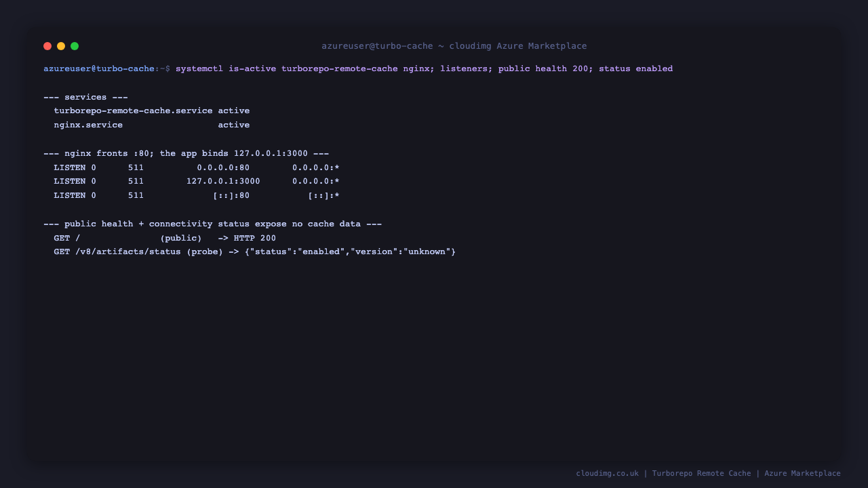Screen dimensions: 868x488
Task: Click the '--- services ---' heading
Action: click(85, 97)
